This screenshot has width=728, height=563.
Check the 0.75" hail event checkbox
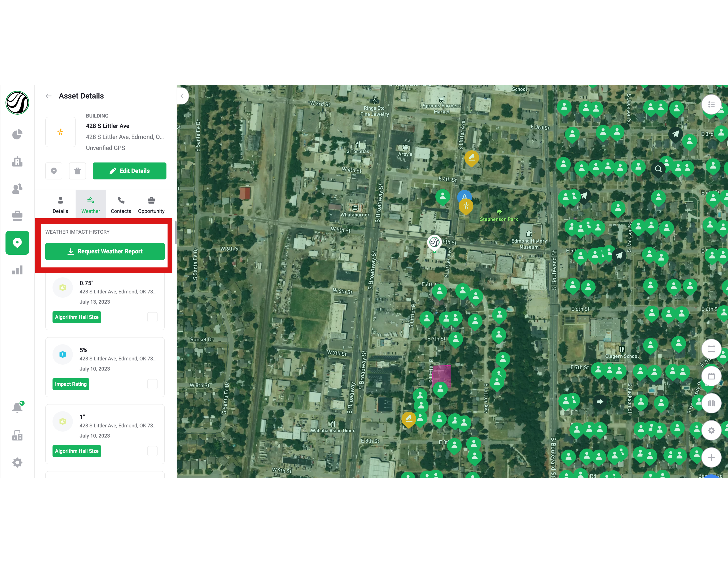[x=152, y=317]
